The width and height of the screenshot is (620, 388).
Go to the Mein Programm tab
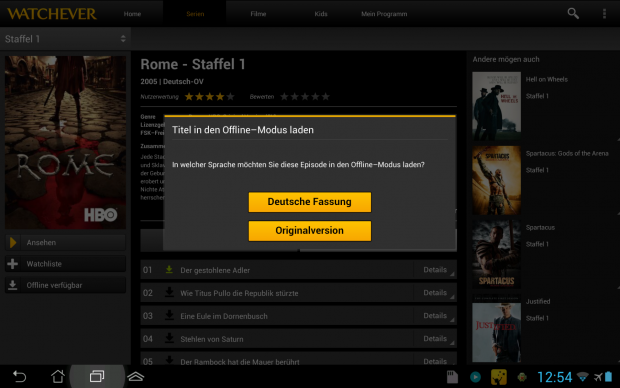coord(384,14)
